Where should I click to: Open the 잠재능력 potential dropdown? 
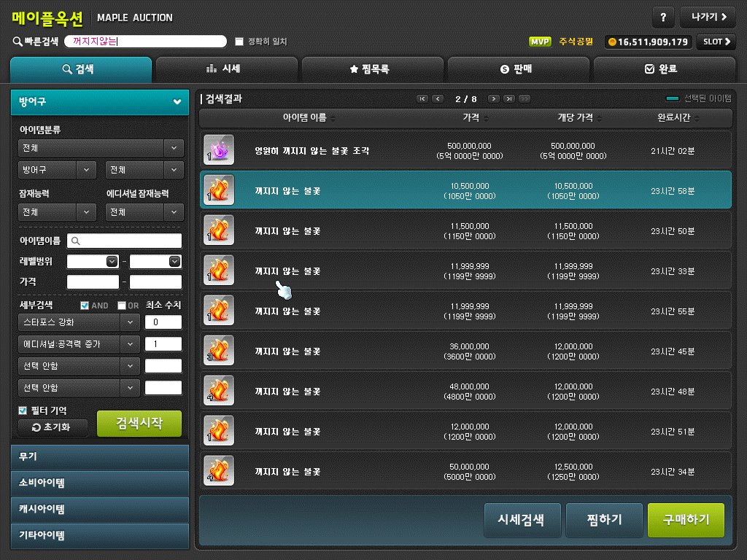(57, 212)
